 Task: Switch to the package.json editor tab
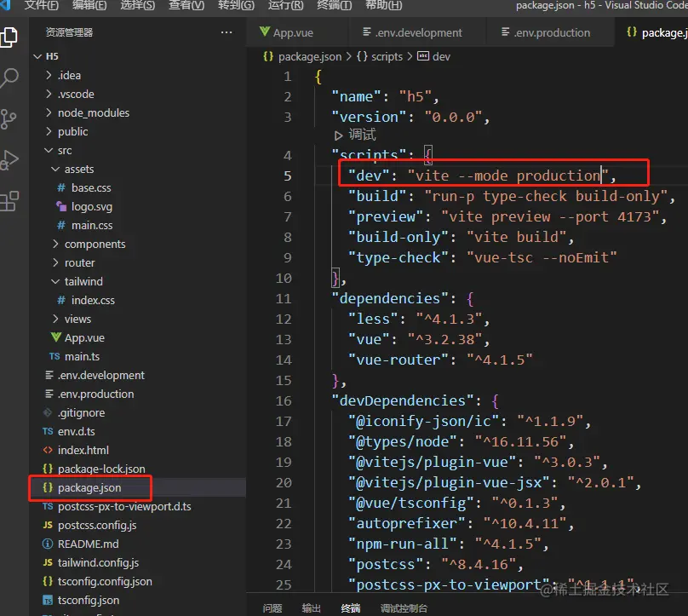(651, 32)
